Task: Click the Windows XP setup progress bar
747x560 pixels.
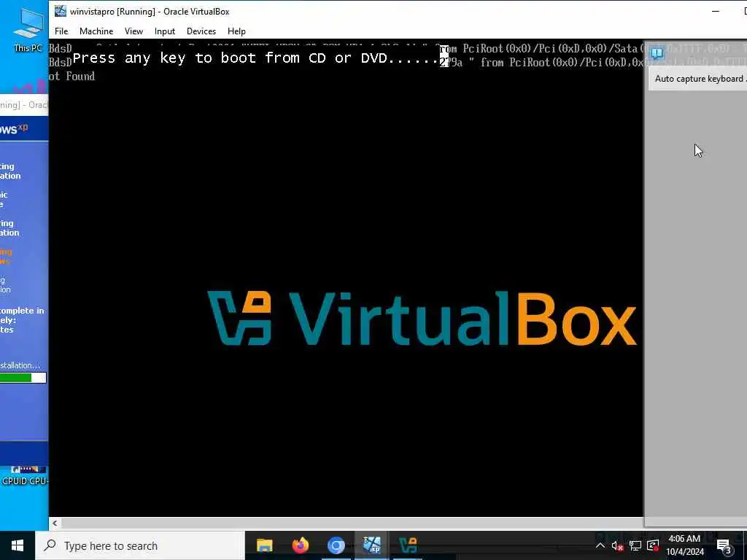Action: pyautogui.click(x=23, y=378)
